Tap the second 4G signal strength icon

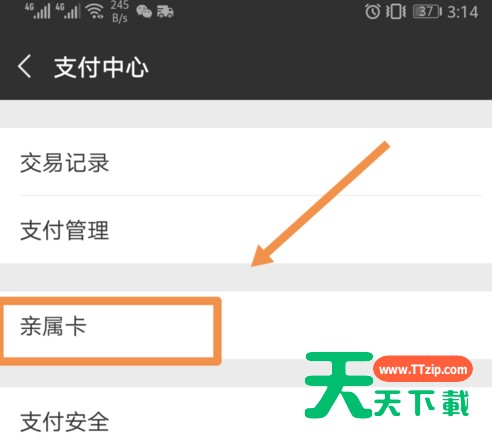(x=68, y=11)
